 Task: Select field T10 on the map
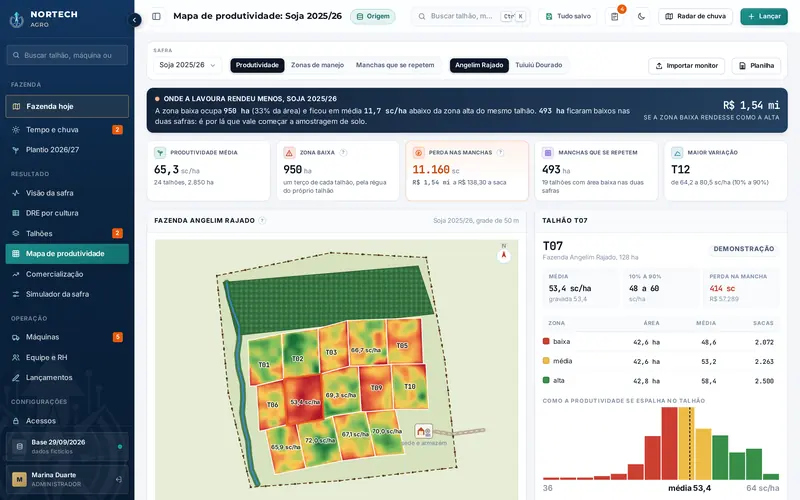410,386
